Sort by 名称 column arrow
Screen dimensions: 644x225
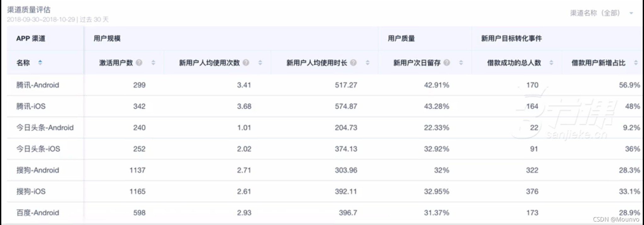point(40,62)
